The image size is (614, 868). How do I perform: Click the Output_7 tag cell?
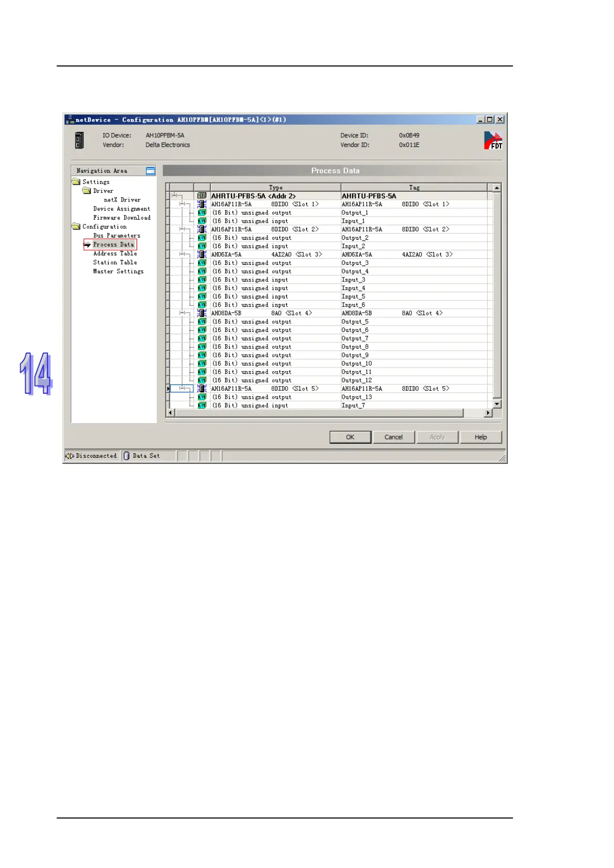pyautogui.click(x=414, y=339)
